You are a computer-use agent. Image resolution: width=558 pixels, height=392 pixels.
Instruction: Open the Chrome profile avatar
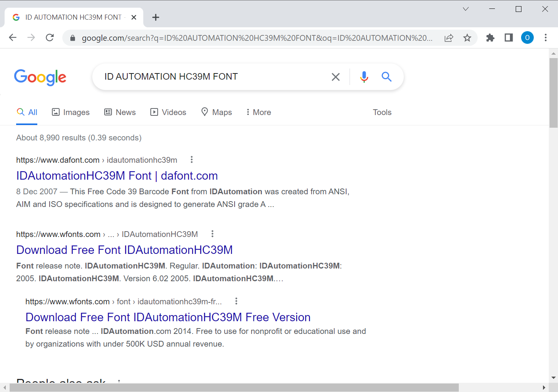point(527,38)
